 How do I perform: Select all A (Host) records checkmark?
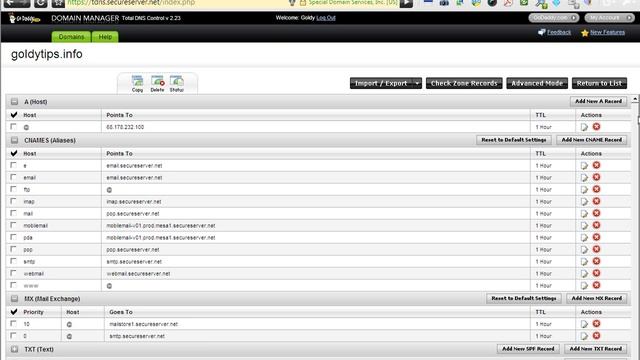point(14,115)
